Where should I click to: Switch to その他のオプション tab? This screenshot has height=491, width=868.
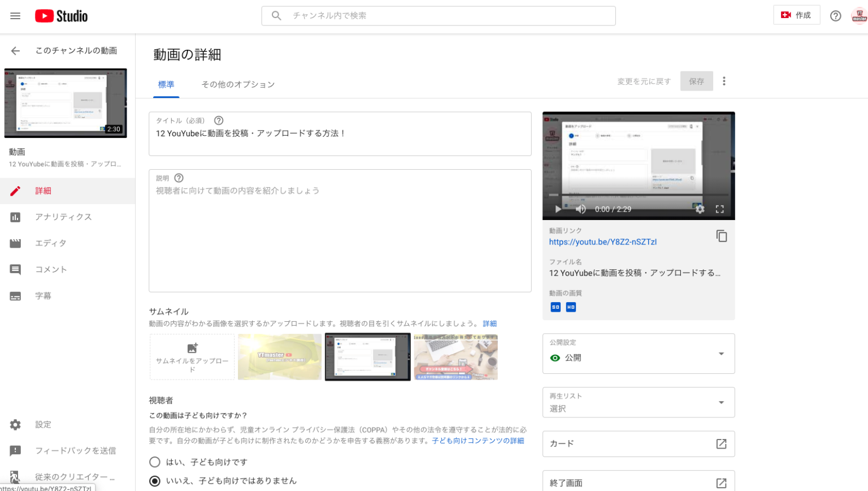click(x=238, y=84)
